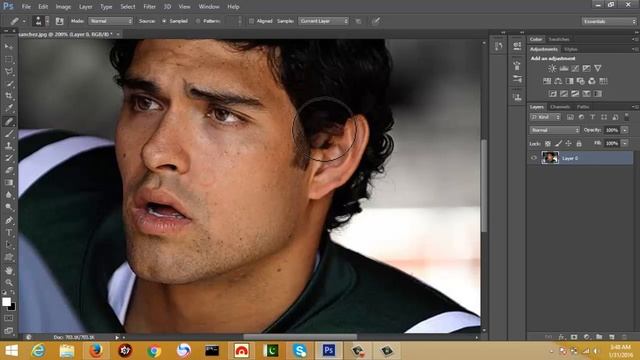Select the Hand tool
Screen dimensions: 640x360
click(x=9, y=270)
